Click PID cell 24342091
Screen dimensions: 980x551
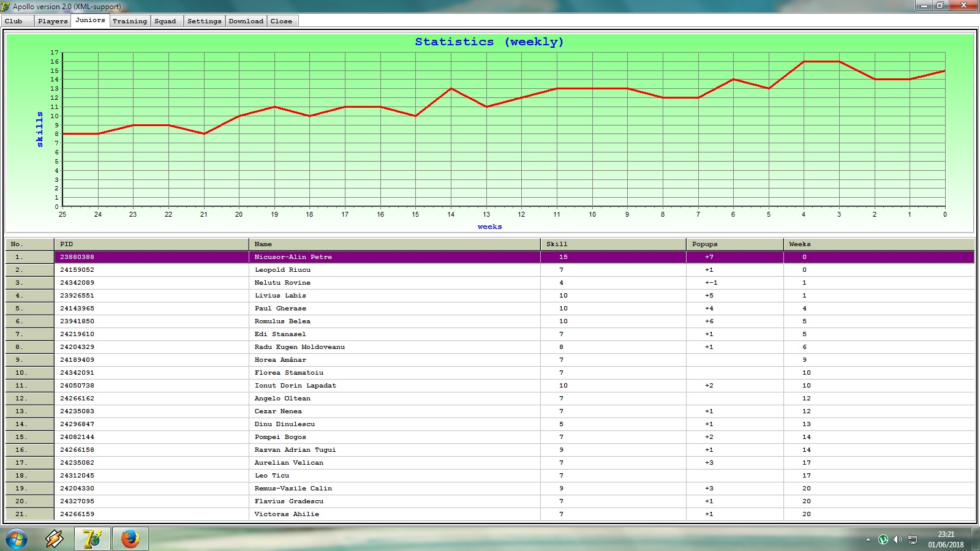(x=151, y=373)
